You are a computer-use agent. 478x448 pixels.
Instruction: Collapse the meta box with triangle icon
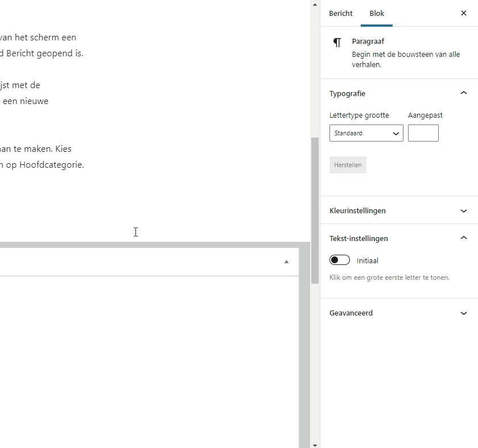pyautogui.click(x=286, y=262)
